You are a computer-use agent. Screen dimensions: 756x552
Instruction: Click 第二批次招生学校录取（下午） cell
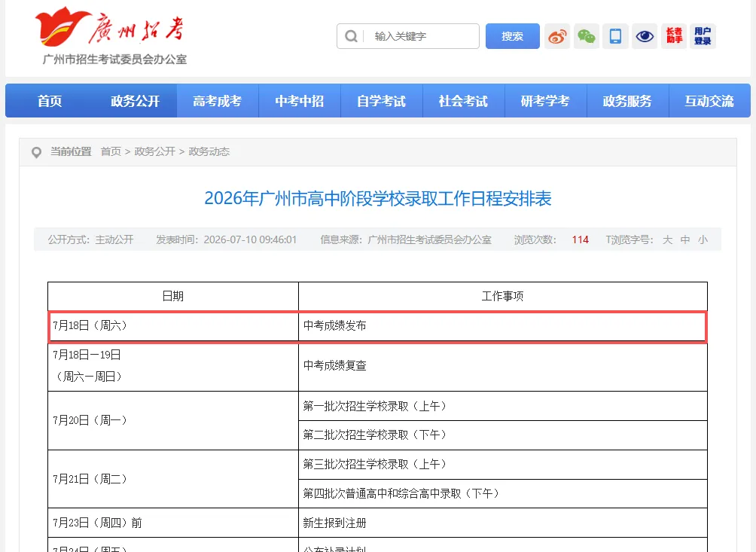pos(503,435)
